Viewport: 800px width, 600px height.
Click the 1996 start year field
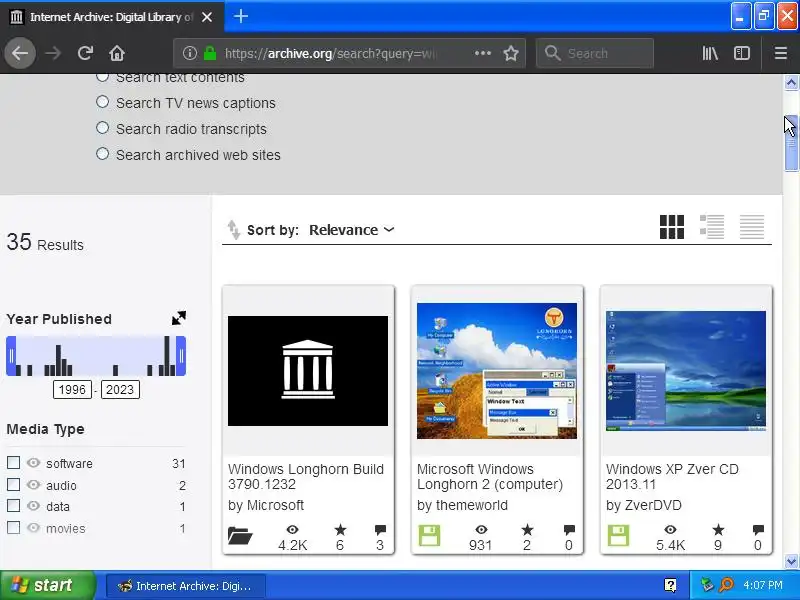point(72,390)
